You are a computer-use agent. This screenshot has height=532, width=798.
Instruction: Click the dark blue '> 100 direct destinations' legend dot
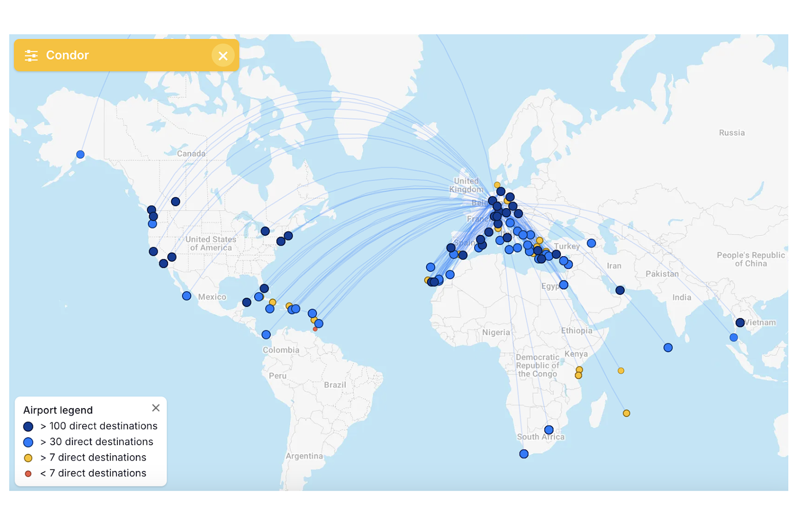pyautogui.click(x=28, y=426)
